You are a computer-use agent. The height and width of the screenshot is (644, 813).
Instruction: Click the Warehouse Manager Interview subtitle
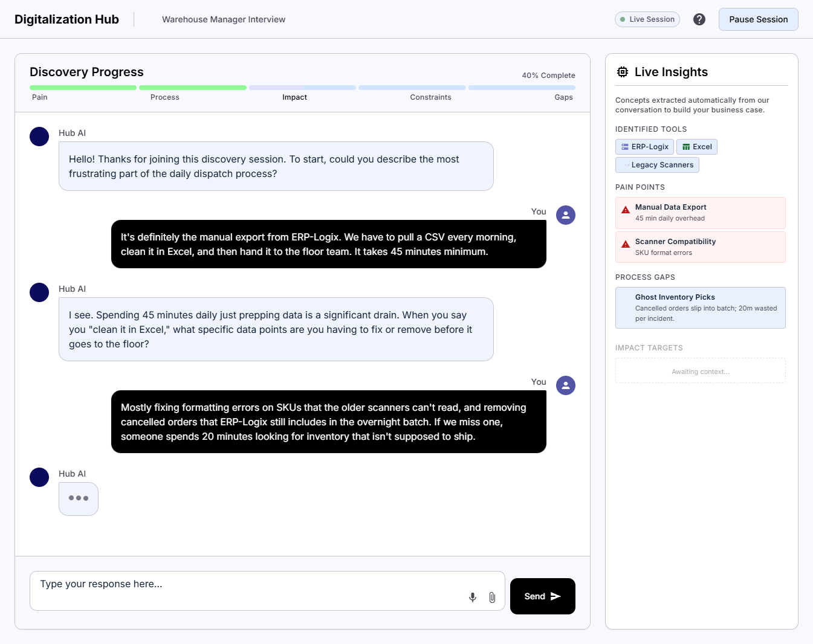coord(224,19)
